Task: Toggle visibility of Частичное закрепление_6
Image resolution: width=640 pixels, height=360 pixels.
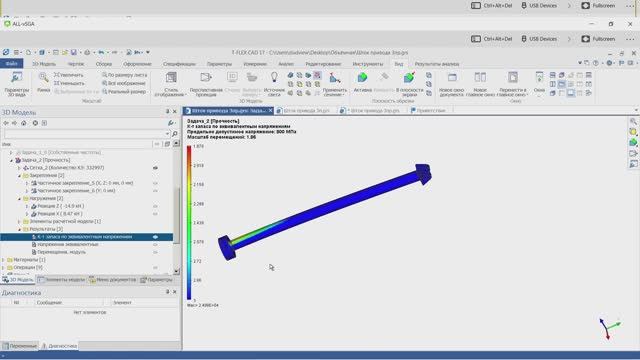Action: 156,191
